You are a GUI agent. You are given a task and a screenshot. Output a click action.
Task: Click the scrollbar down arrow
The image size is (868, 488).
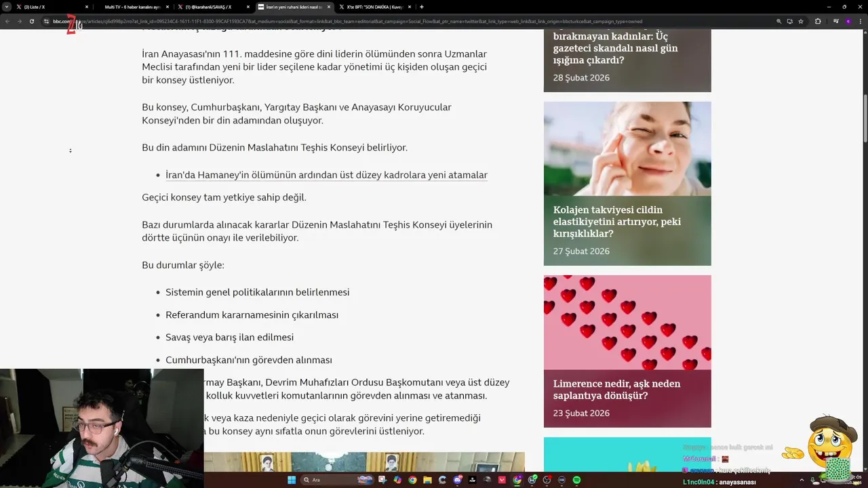[x=865, y=468]
